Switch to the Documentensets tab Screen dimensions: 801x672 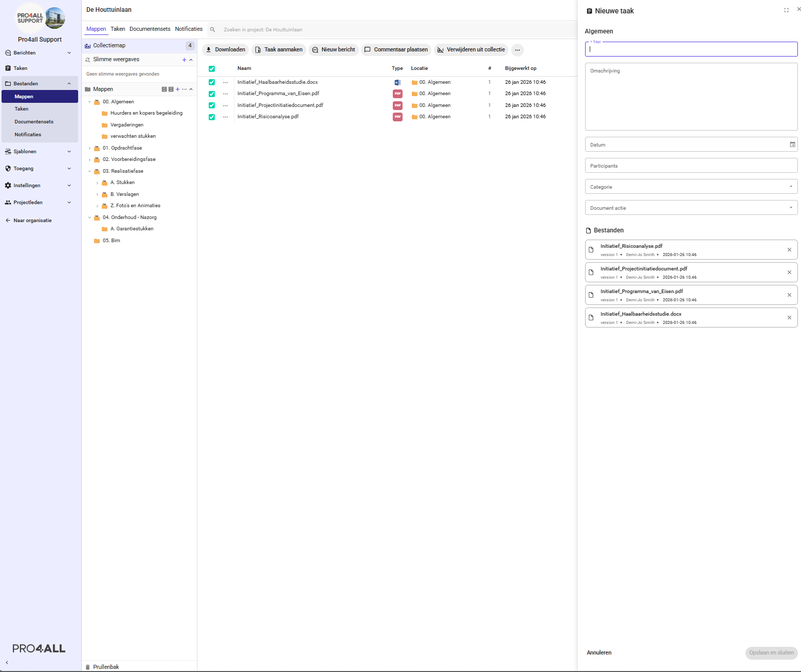coord(150,29)
